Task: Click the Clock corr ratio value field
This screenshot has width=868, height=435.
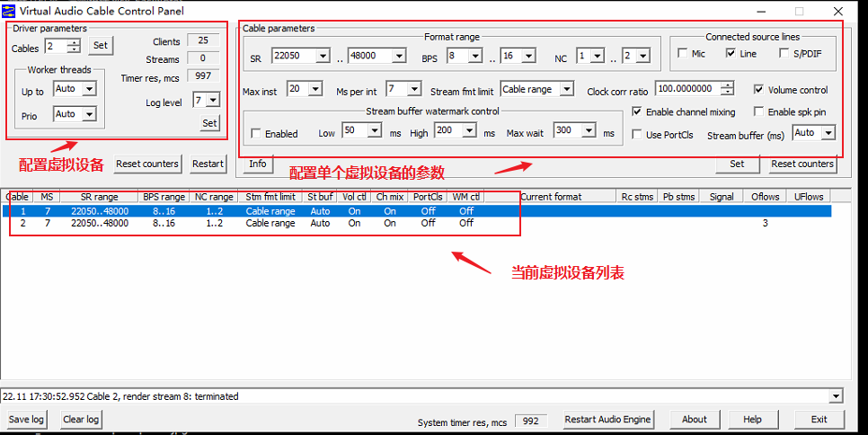Action: 688,88
